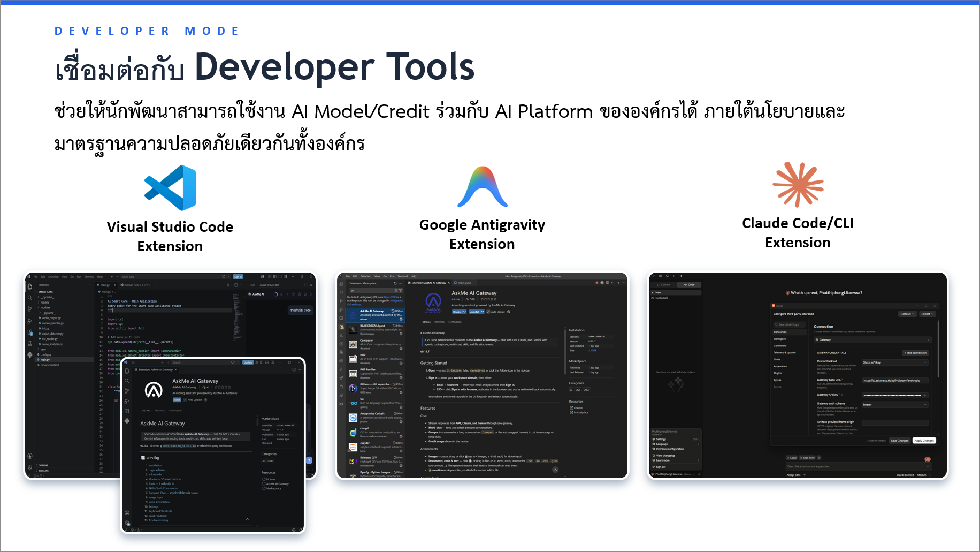
Task: Click Install button on AskMe AI Gateway extension
Action: (177, 400)
